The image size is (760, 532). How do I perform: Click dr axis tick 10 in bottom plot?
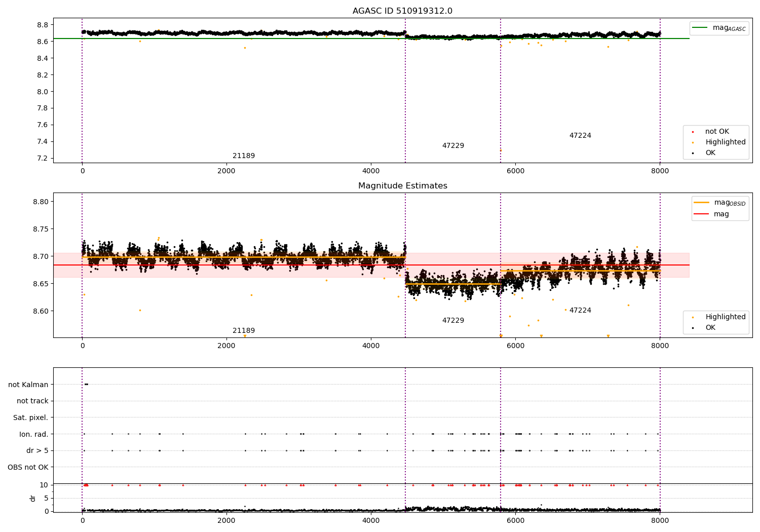44,485
